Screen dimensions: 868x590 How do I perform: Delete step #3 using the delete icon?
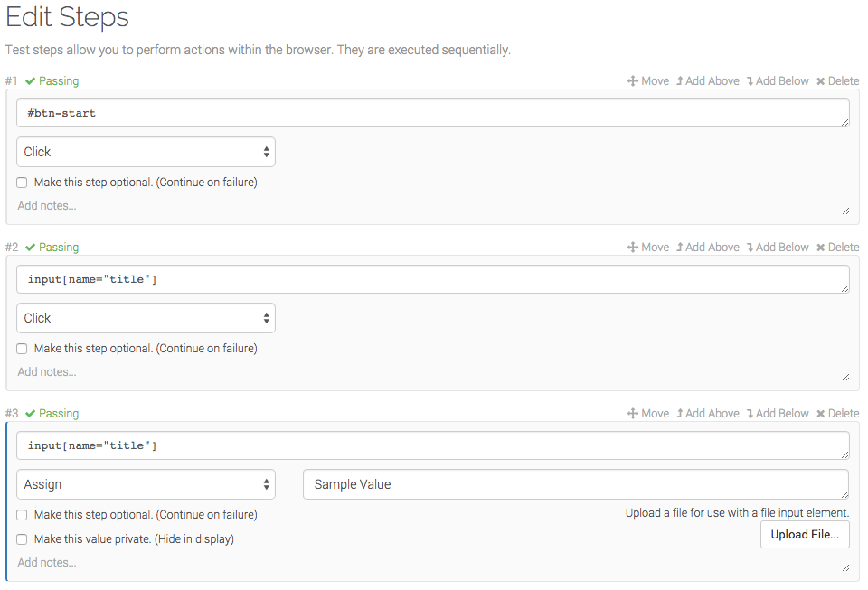(837, 413)
